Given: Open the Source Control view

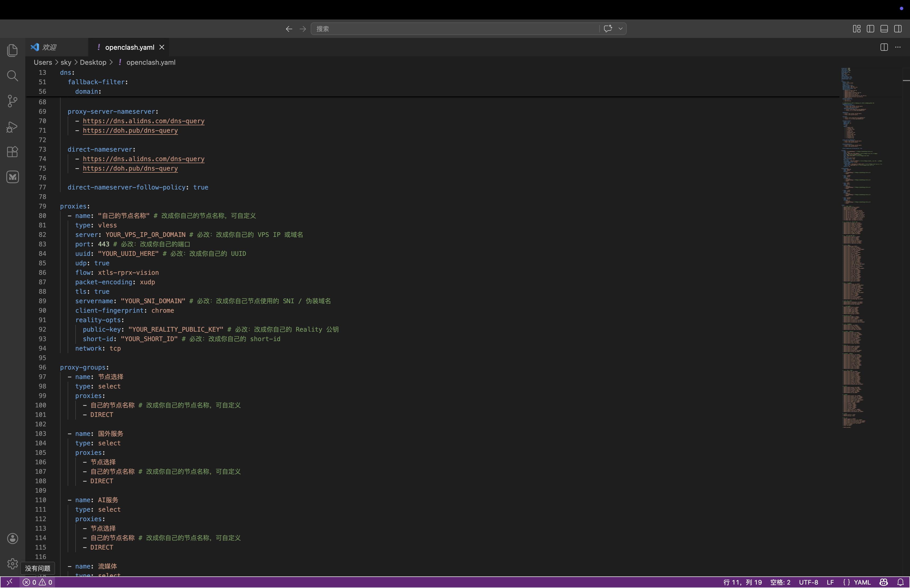Looking at the screenshot, I should click(x=12, y=101).
